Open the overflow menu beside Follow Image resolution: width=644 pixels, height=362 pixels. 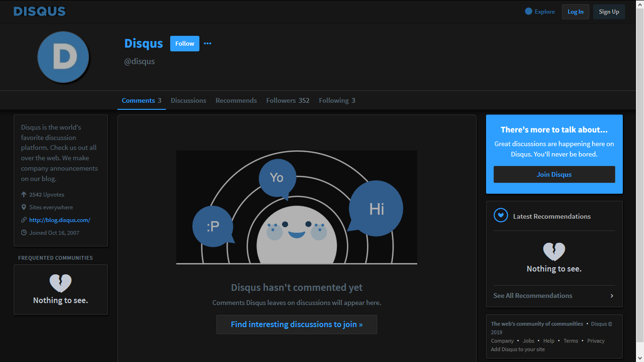coord(207,43)
